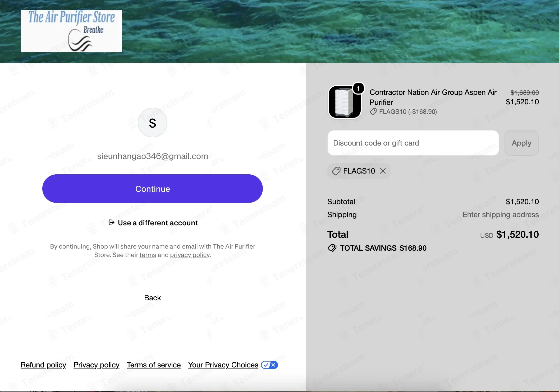Image resolution: width=559 pixels, height=392 pixels.
Task: Choose Use a different account
Action: point(153,223)
